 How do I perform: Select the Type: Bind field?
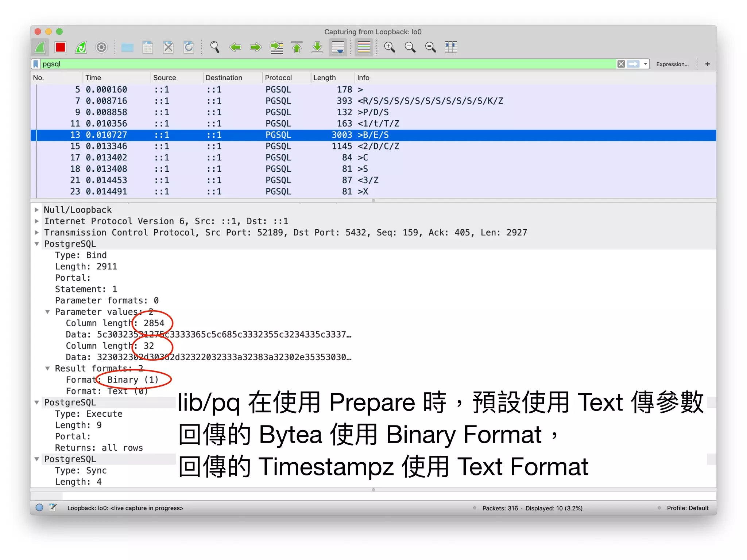81,255
